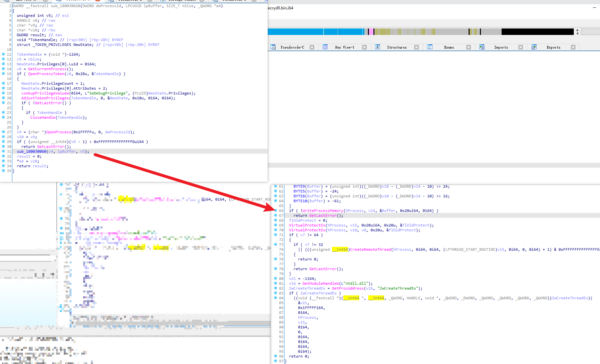Click the black region of navigation band
The image size is (600, 364).
pos(537,32)
